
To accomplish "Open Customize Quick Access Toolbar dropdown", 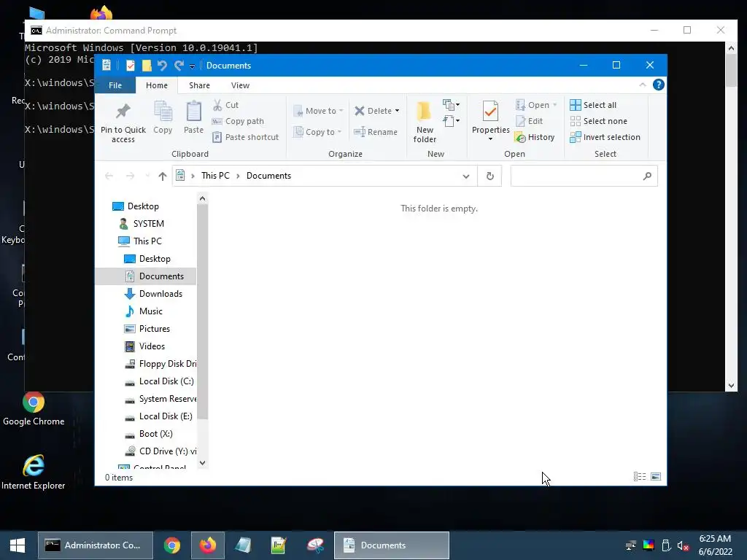I will coord(192,66).
